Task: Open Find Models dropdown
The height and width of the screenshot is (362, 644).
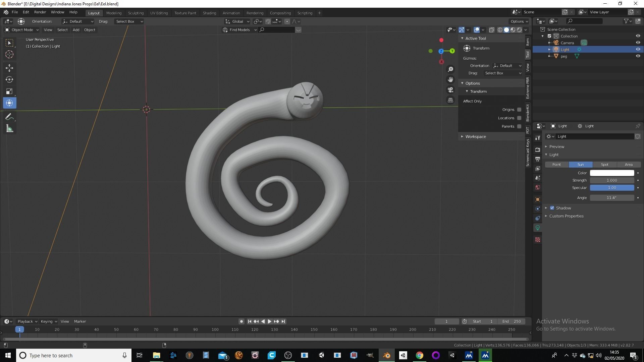Action: click(239, 30)
